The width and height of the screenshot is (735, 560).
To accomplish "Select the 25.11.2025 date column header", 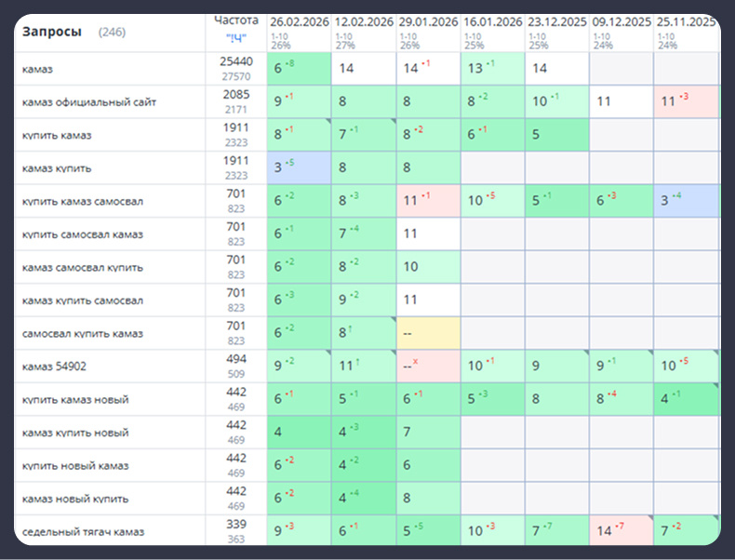I will coord(686,22).
